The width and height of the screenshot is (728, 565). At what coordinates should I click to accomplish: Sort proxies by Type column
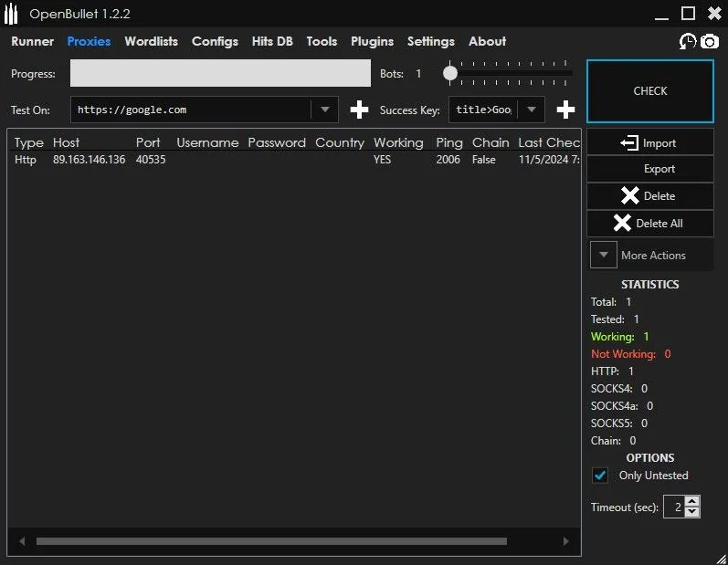point(29,142)
